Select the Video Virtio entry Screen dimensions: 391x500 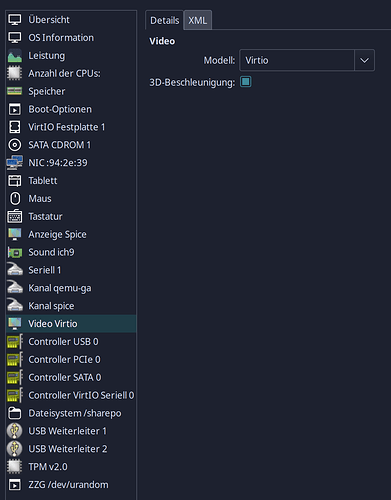(71, 324)
